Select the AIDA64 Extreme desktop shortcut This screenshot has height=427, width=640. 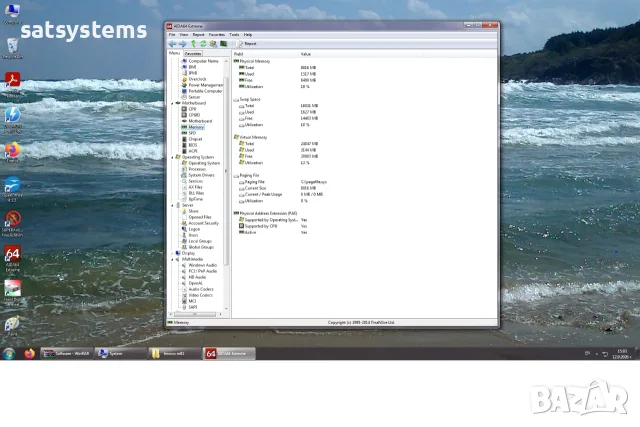[x=12, y=258]
